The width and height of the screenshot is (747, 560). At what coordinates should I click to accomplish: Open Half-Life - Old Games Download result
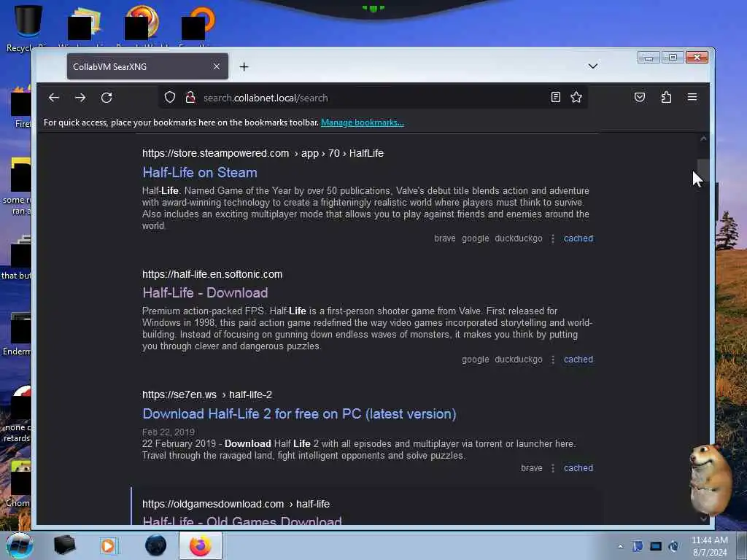pos(242,521)
